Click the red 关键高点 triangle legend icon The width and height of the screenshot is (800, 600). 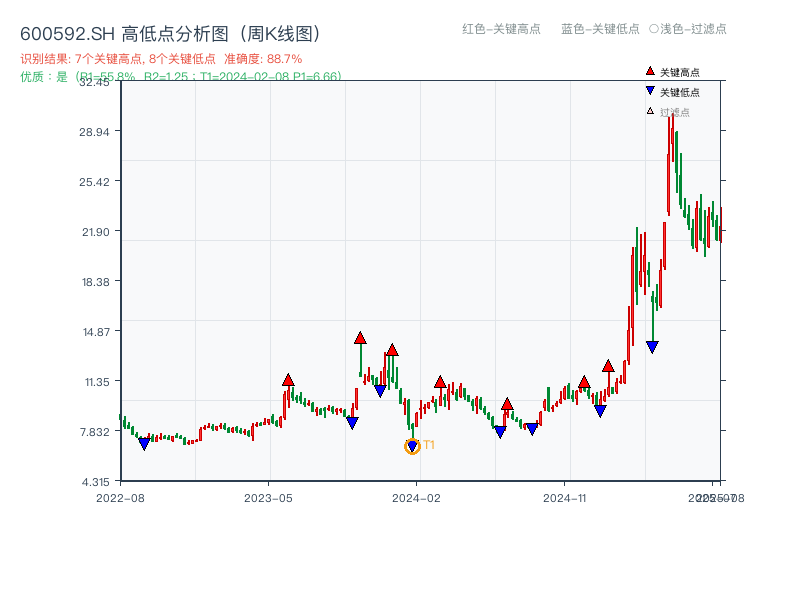tap(648, 71)
